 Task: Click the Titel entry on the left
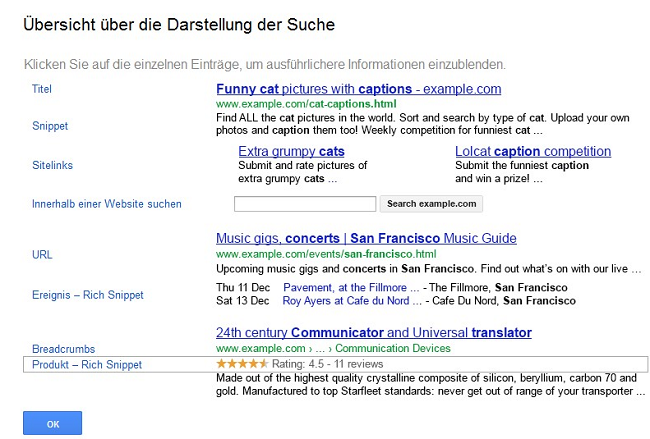click(42, 89)
